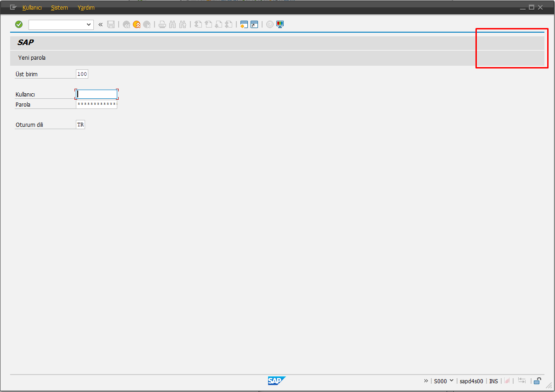Click the red flag status bar icon
Screen dimensions: 555x392
[507, 381]
